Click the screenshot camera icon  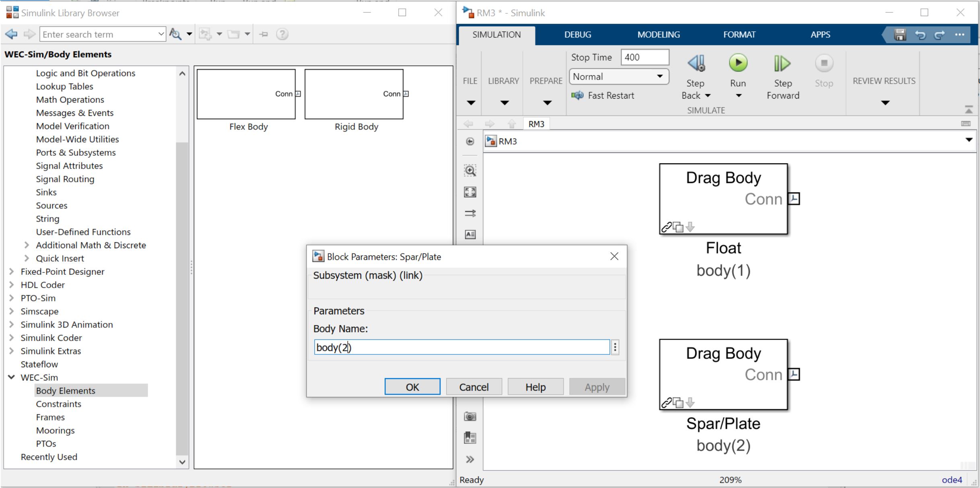(x=470, y=416)
